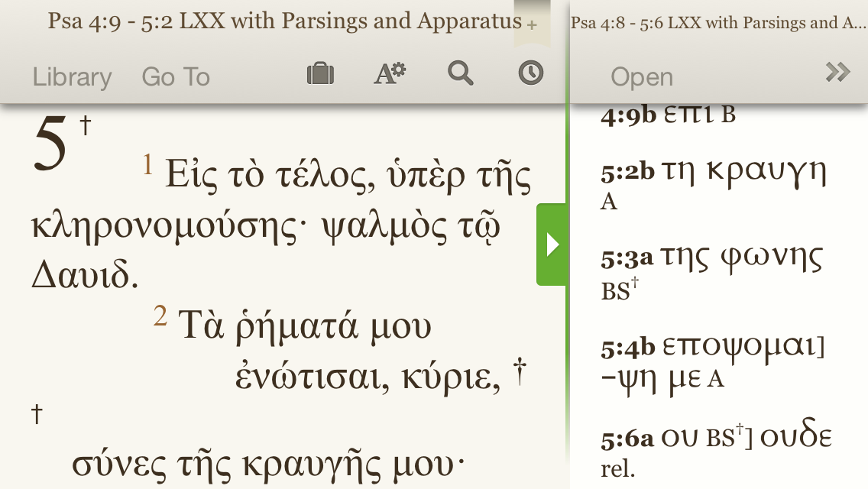The width and height of the screenshot is (868, 489).
Task: Tap verse number 1 superscript
Action: [149, 164]
